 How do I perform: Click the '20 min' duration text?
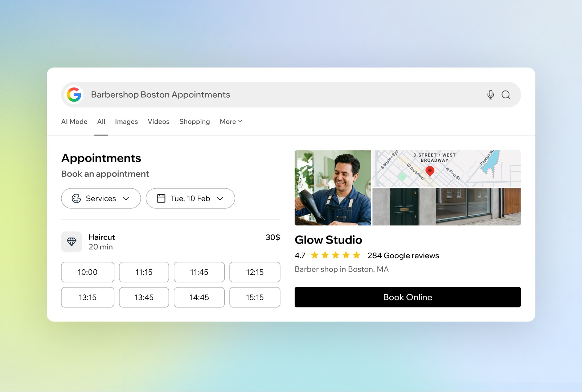point(101,247)
